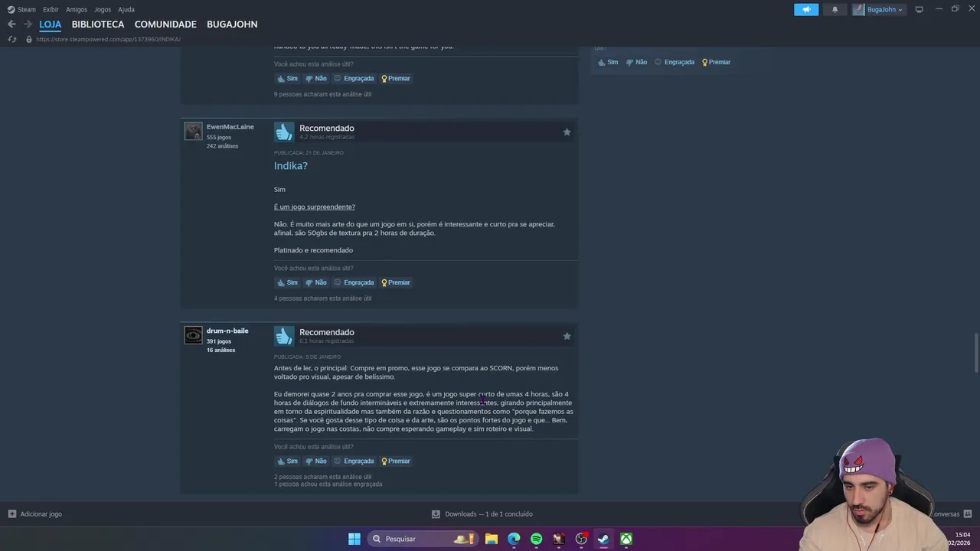Vote Não on the 9 pessoas review

(315, 78)
